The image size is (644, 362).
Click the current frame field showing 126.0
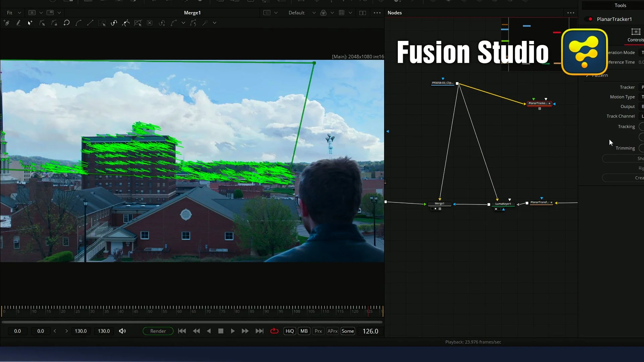pos(370,331)
